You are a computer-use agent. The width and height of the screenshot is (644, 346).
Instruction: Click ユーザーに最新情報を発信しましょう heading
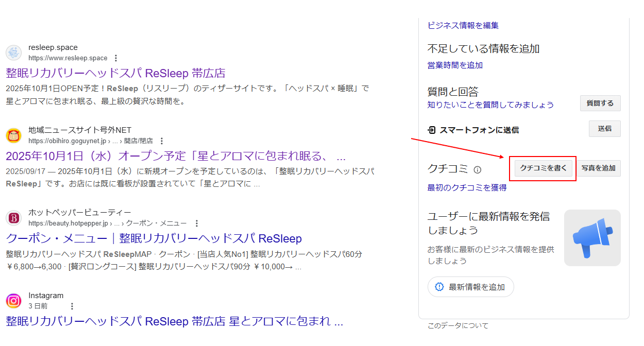(x=488, y=223)
